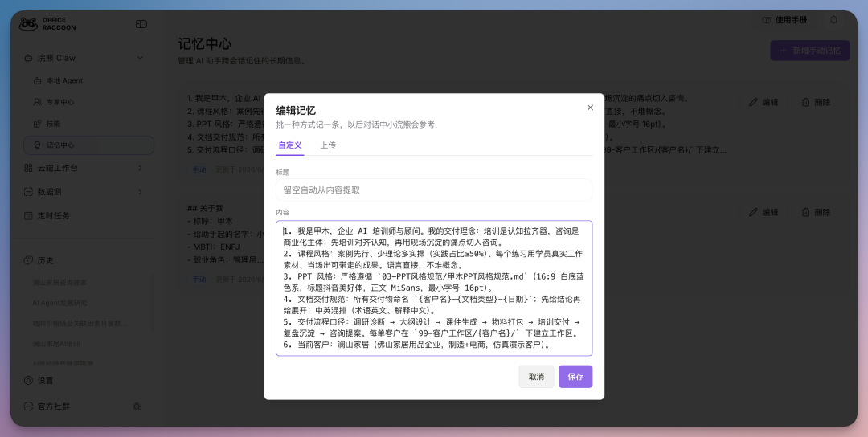Image resolution: width=868 pixels, height=437 pixels.
Task: Select 记忆中心 in sidebar
Action: [88, 145]
